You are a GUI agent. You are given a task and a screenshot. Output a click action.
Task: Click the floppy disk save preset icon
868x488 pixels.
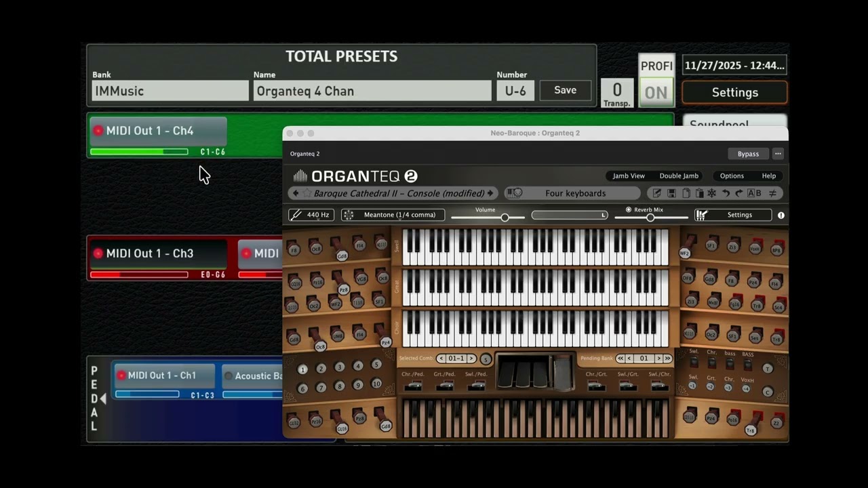(x=671, y=193)
